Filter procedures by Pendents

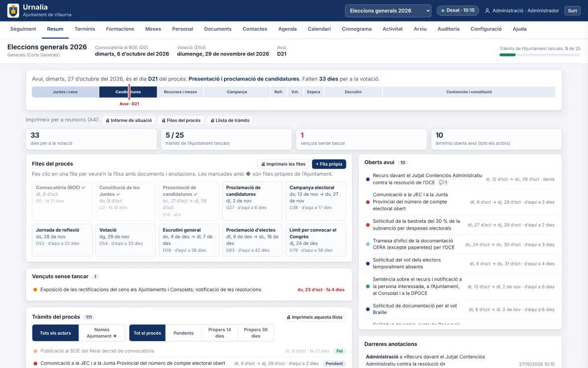(184, 333)
